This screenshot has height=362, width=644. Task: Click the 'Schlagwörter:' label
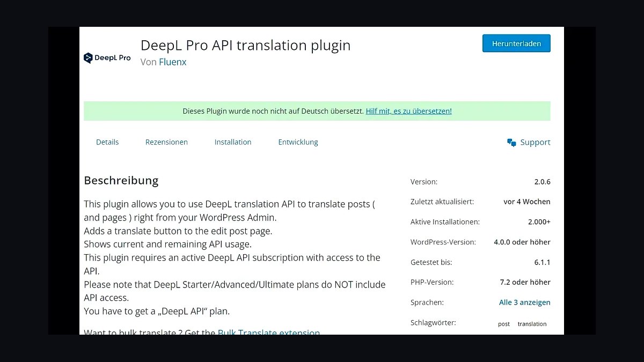pos(433,323)
